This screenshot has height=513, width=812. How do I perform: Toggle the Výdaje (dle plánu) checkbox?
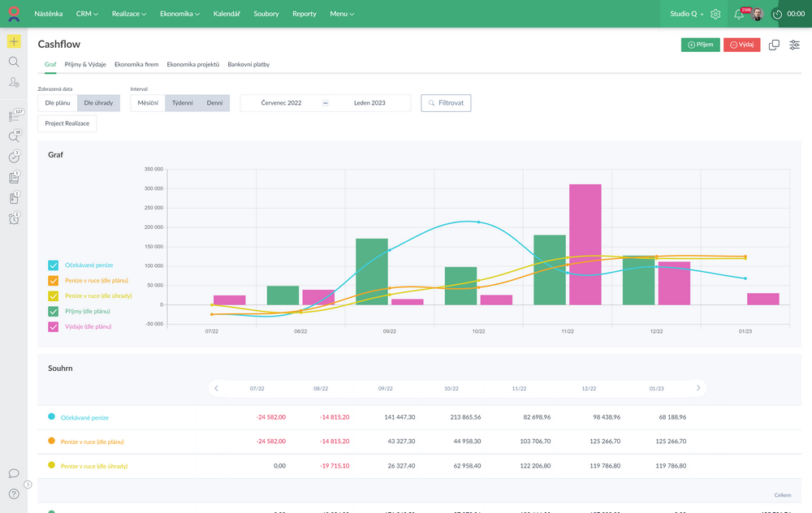[54, 326]
